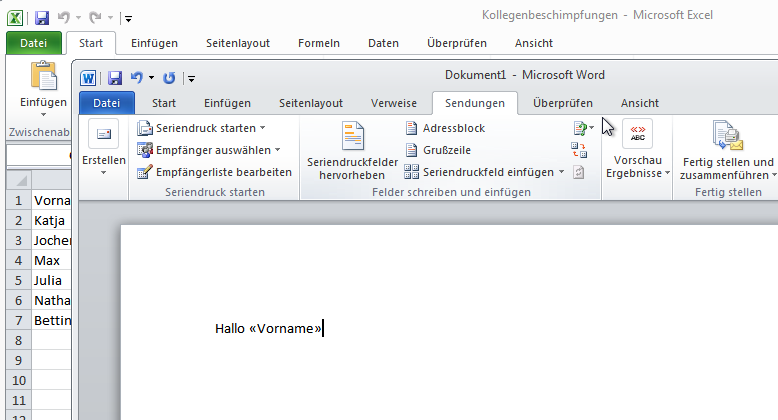Screen dimensions: 778x420
Task: Click the Erstellen envelope icon
Action: tap(104, 134)
